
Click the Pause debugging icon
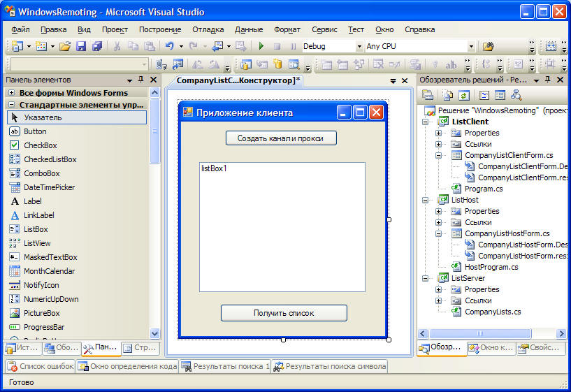coord(293,46)
